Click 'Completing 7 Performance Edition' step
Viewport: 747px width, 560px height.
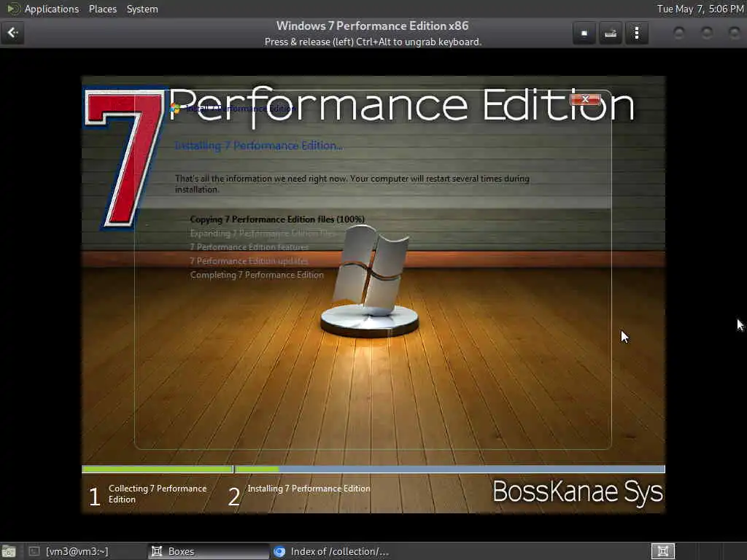click(x=257, y=275)
